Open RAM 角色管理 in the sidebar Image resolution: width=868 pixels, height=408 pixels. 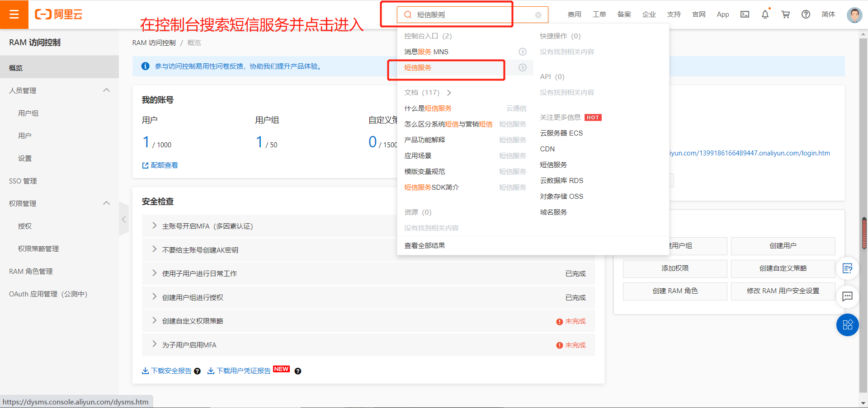point(31,271)
